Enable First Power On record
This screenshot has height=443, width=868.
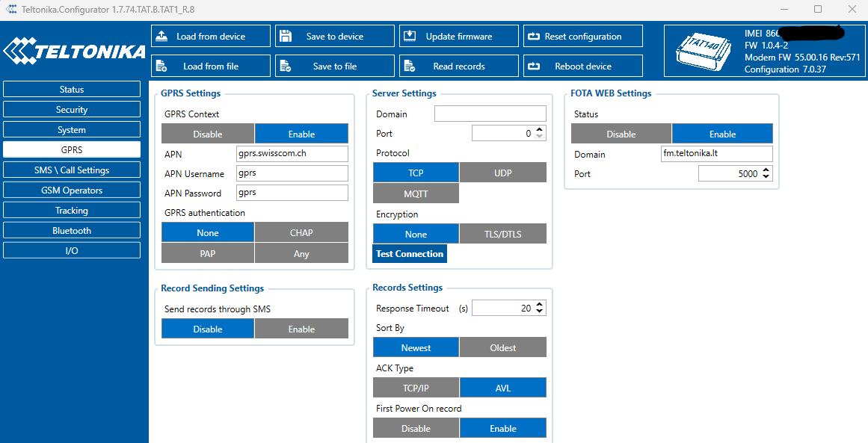point(503,428)
